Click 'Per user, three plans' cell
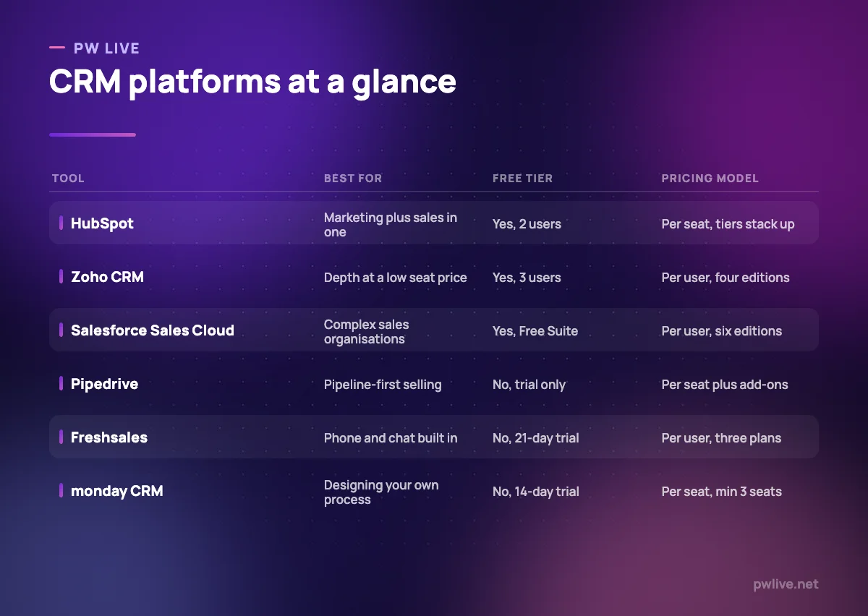 point(721,438)
